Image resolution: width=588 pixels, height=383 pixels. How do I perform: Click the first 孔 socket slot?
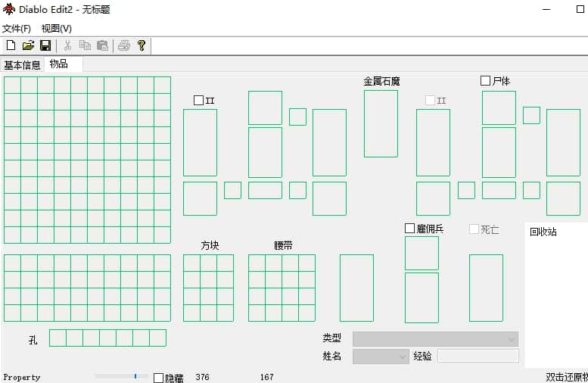pyautogui.click(x=58, y=338)
